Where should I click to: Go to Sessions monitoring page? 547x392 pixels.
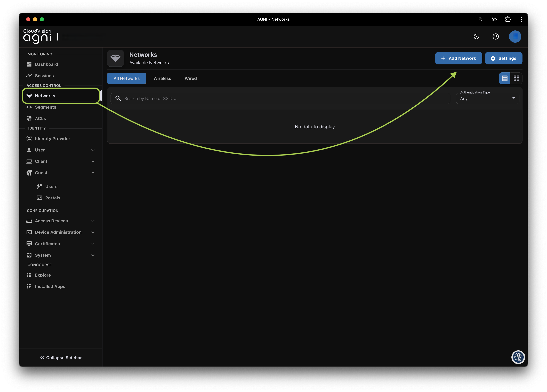pyautogui.click(x=44, y=76)
